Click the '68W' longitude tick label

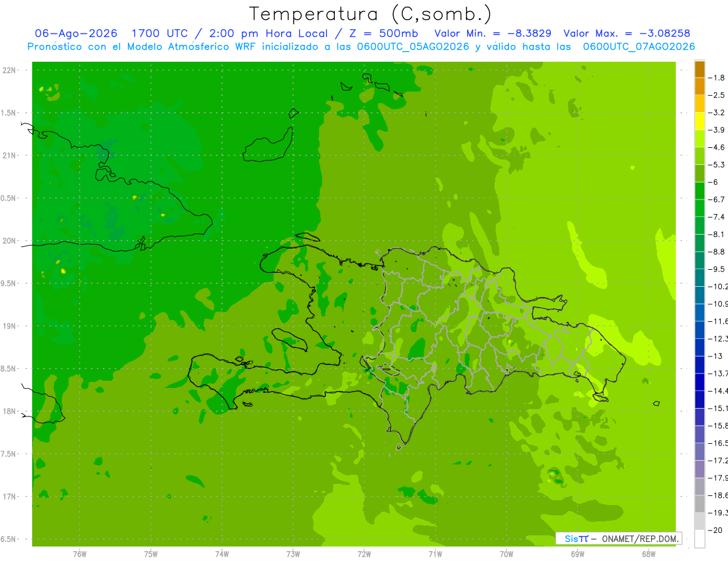(x=649, y=554)
